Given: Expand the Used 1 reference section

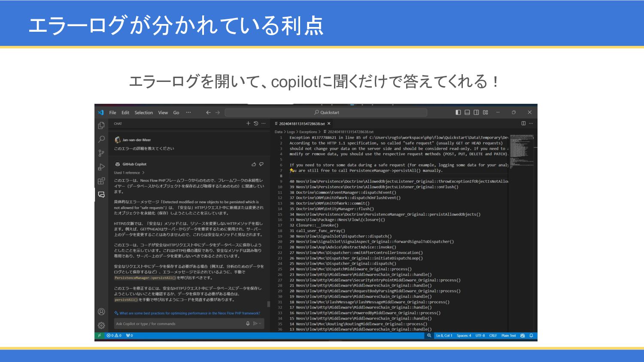Looking at the screenshot, I should (x=129, y=173).
